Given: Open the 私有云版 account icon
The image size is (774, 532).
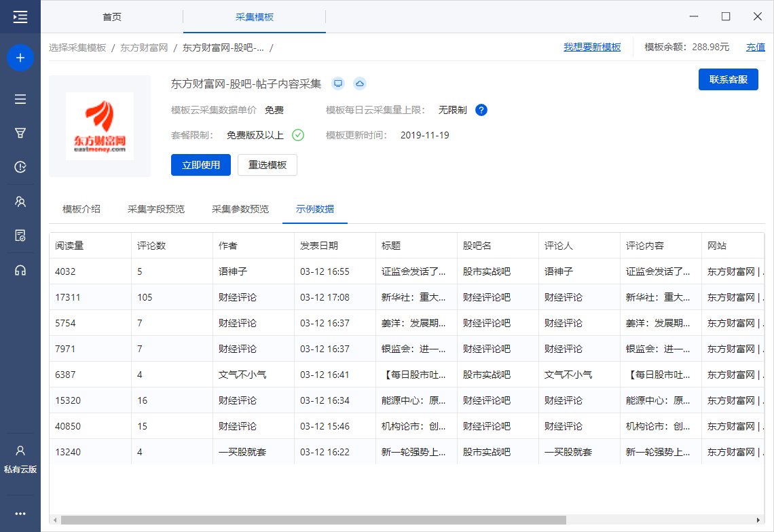Looking at the screenshot, I should point(20,459).
